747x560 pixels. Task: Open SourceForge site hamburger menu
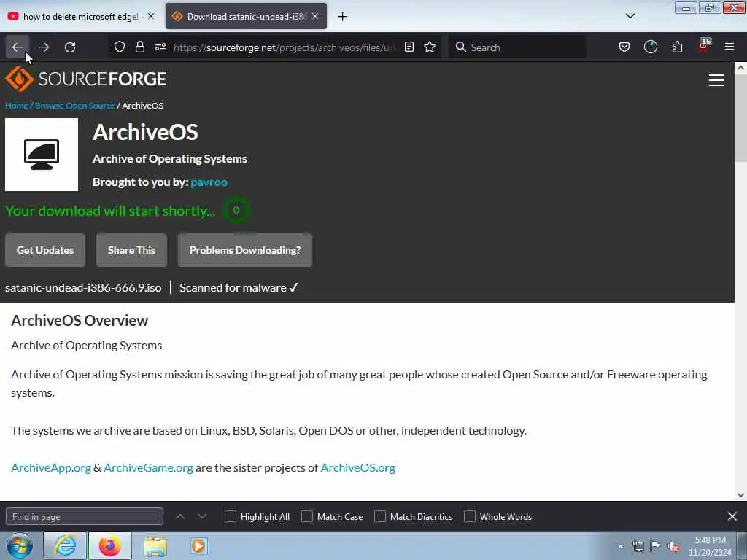[716, 80]
